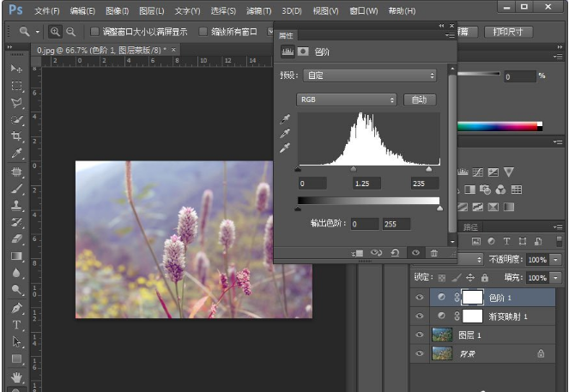
Task: Pick the Crop tool in toolbar
Action: tap(16, 136)
